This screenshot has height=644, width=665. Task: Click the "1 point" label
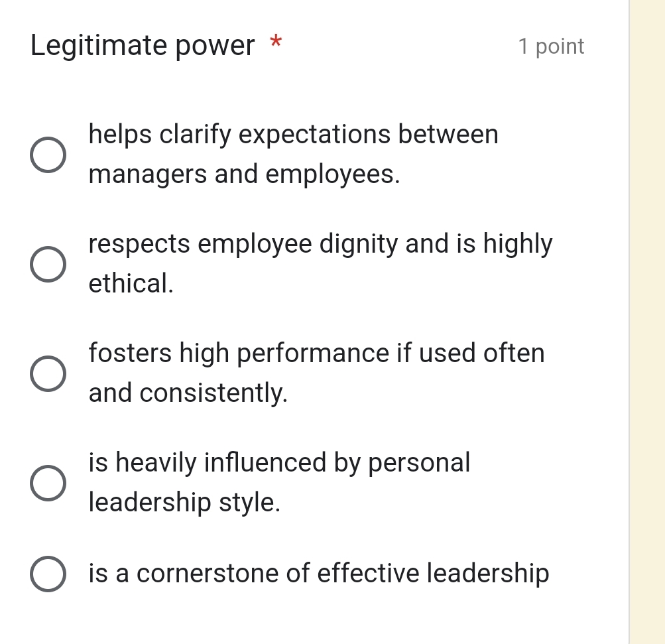(553, 46)
